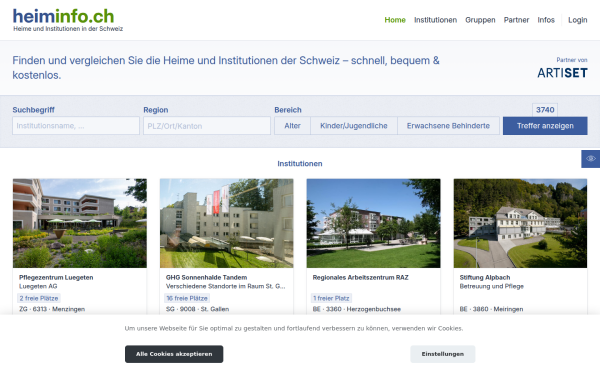
Task: Open Pflegezentrum Luegeten title link
Action: click(x=56, y=277)
